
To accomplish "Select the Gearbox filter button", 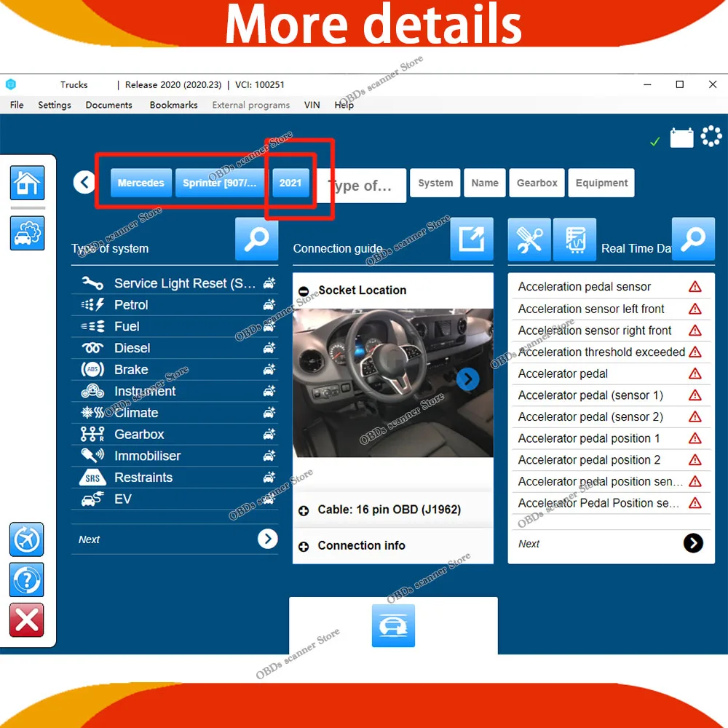I will [x=537, y=183].
